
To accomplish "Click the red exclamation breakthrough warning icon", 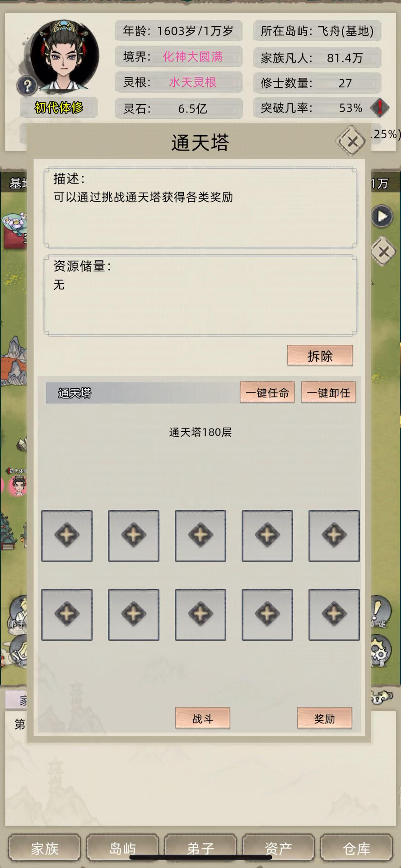I will click(380, 108).
